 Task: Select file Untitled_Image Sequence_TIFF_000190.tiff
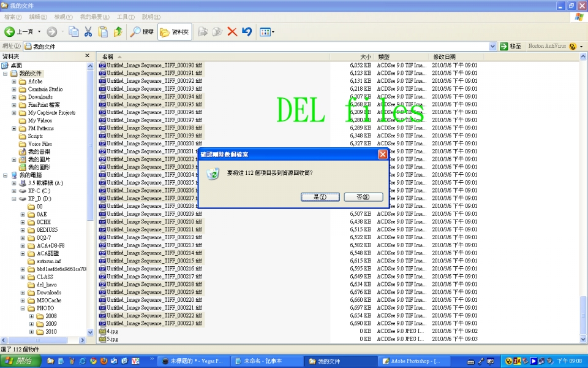154,65
